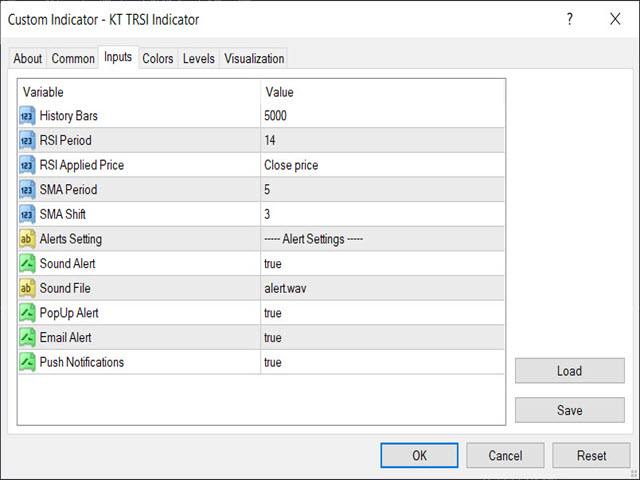Select the History Bars value 5000 field

[x=382, y=116]
